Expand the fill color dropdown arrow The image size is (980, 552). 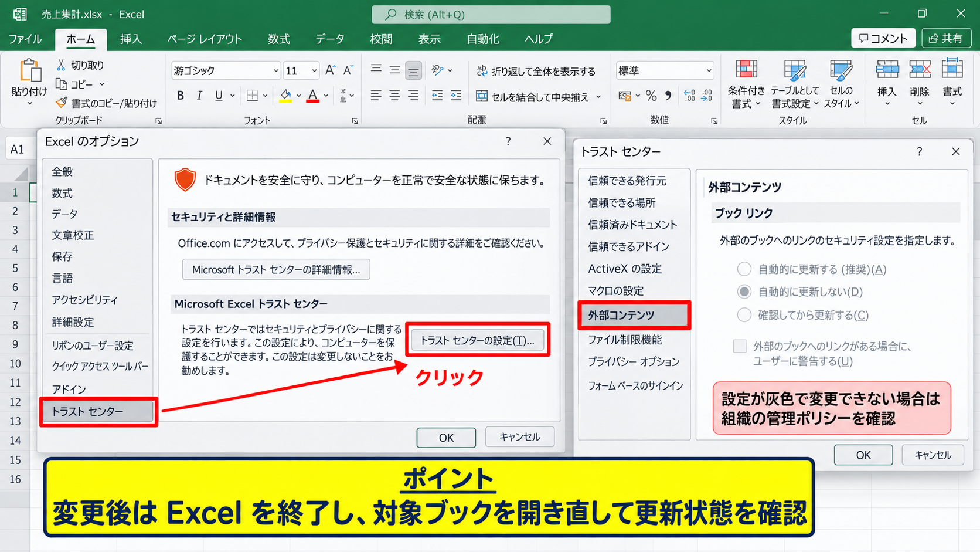coord(299,96)
